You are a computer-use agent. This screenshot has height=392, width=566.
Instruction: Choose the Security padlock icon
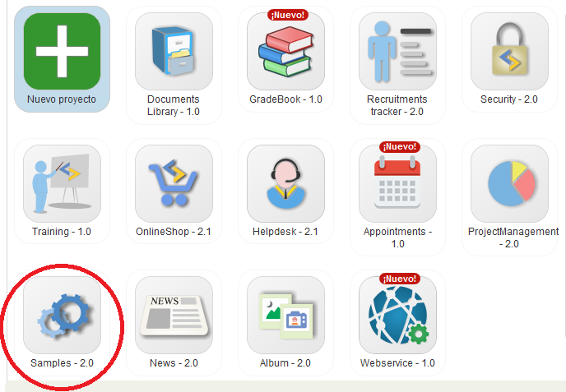pos(509,51)
